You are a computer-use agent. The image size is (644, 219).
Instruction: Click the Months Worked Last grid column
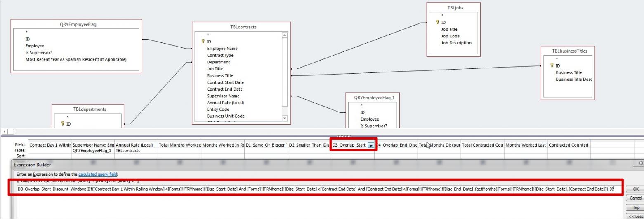[x=526, y=145]
